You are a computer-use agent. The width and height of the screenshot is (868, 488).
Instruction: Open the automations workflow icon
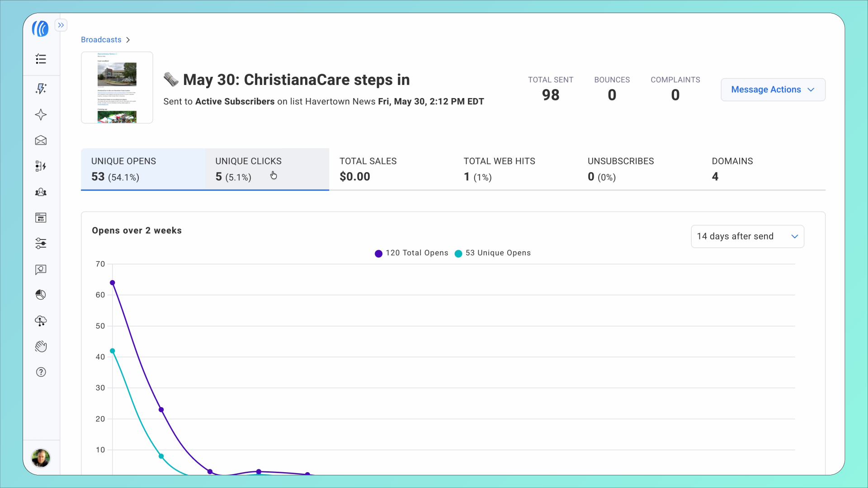coord(41,166)
